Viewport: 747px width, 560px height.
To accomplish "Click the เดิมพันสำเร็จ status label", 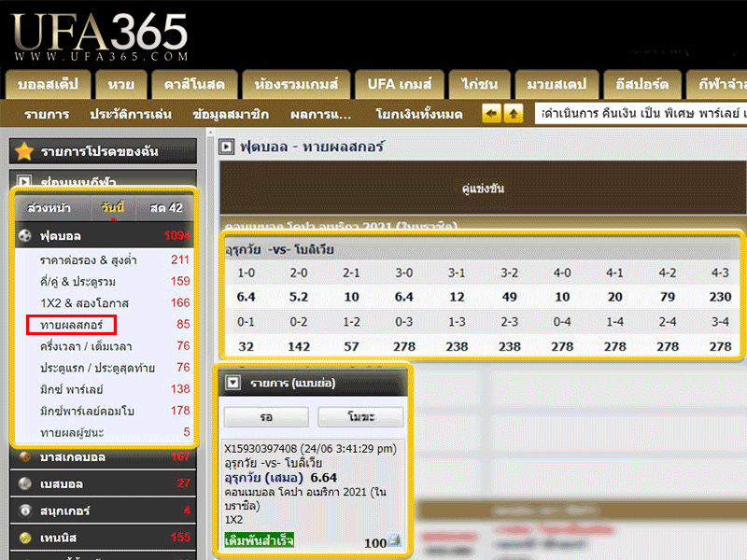I will coord(260,540).
